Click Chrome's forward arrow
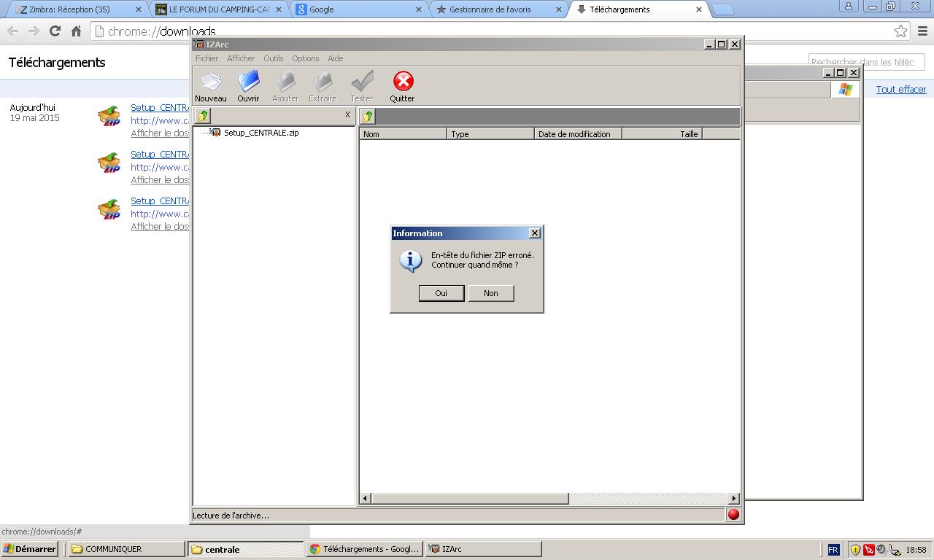 [x=34, y=31]
